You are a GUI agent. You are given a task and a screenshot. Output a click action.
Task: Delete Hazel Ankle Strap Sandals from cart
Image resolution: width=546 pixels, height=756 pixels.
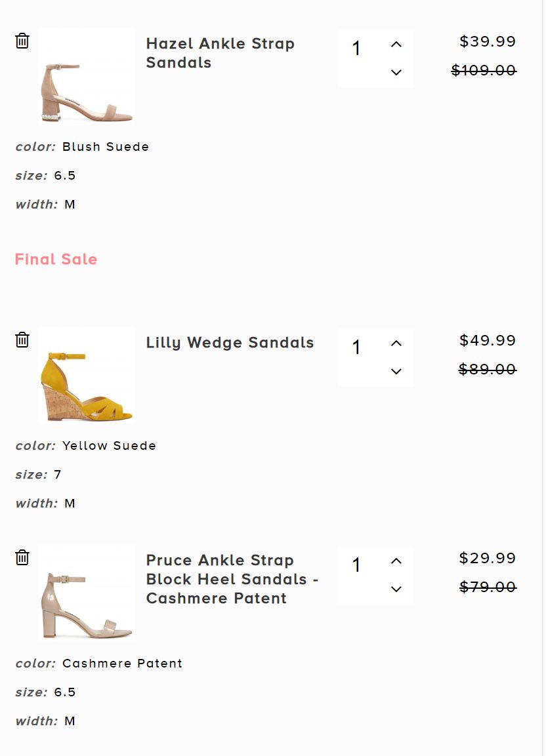tap(22, 41)
